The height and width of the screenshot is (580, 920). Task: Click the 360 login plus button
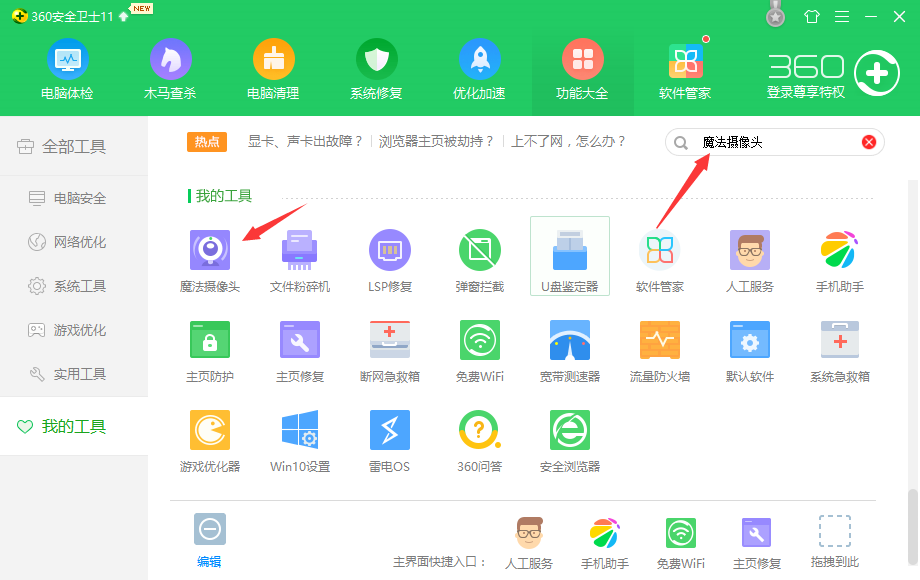(x=877, y=73)
